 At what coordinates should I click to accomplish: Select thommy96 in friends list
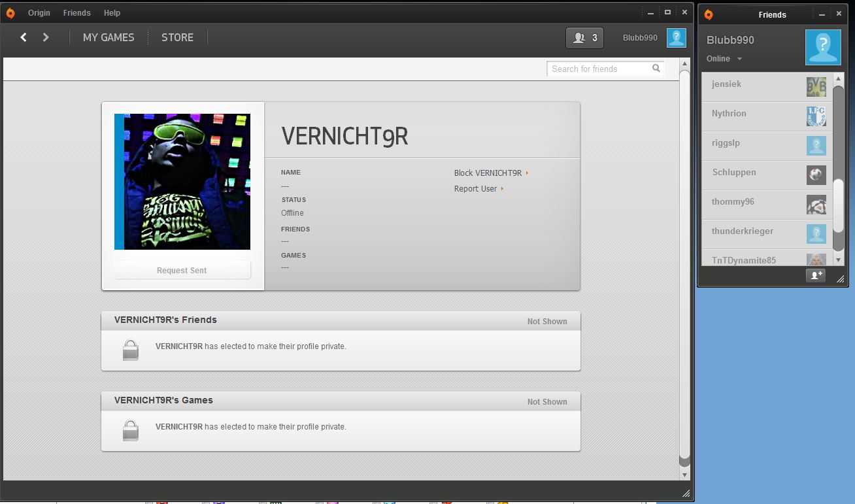[767, 205]
